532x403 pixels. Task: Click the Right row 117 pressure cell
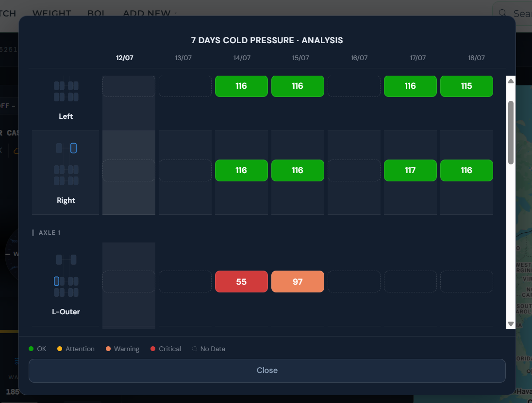click(410, 170)
